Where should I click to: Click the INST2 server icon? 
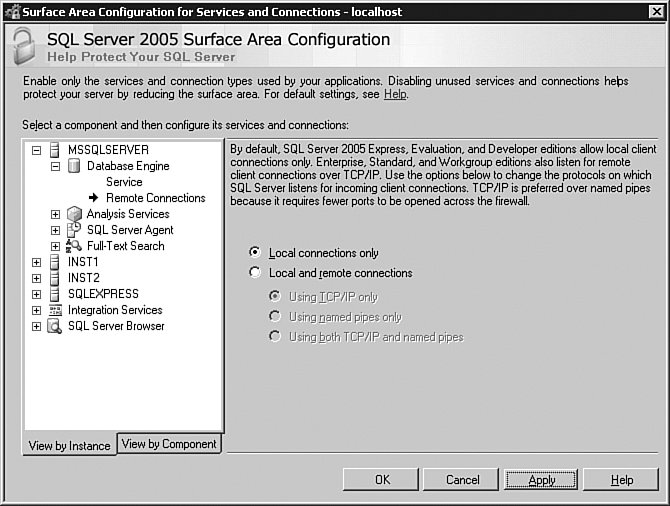[x=55, y=278]
